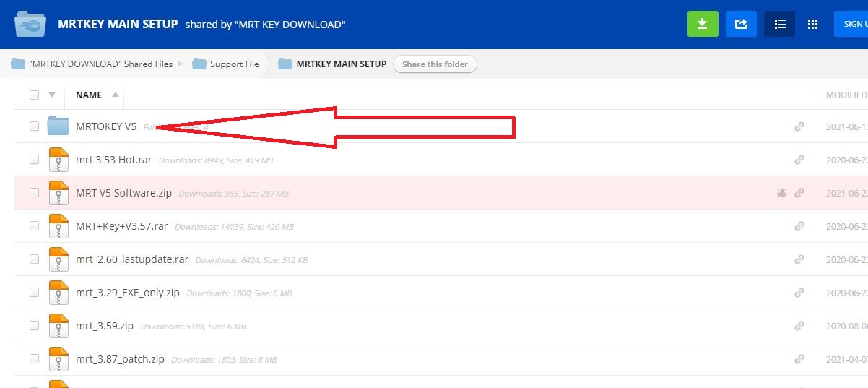The height and width of the screenshot is (388, 868).
Task: Click Share this folder button
Action: coord(435,64)
